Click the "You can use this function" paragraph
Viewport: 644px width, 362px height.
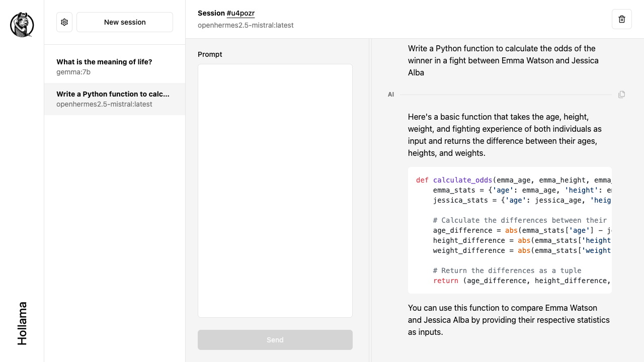point(509,320)
